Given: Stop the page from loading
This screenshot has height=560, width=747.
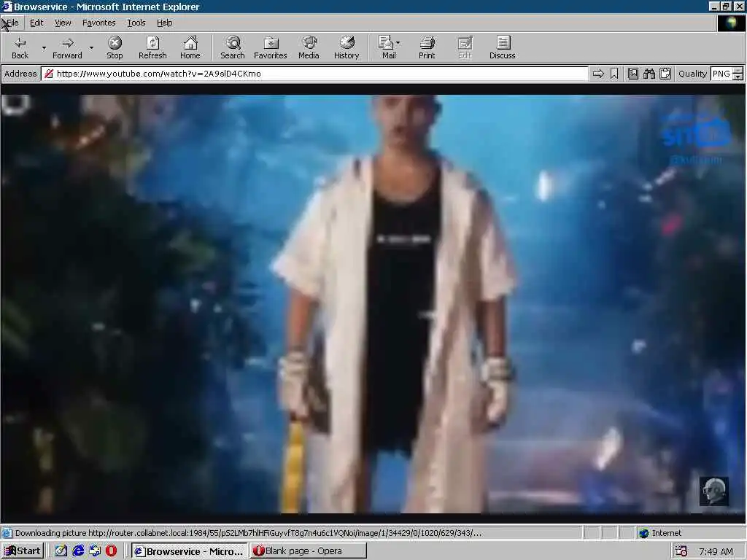Looking at the screenshot, I should 115,47.
